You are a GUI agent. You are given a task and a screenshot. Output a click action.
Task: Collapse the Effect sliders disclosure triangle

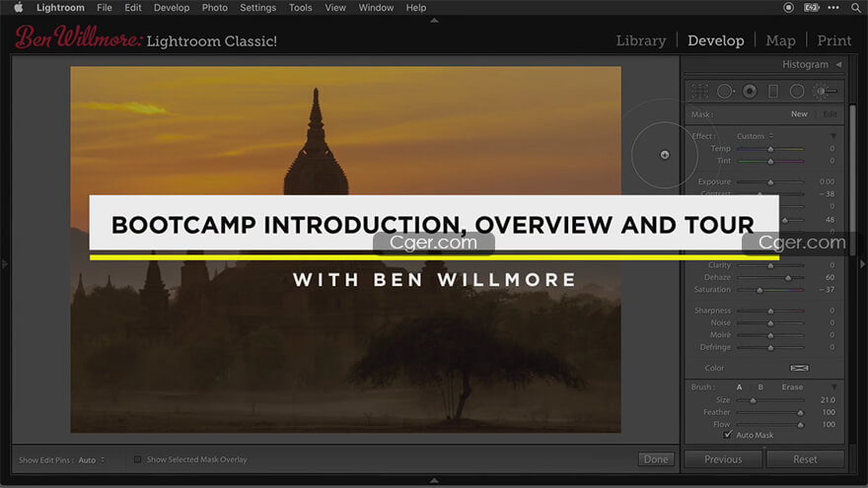coord(833,136)
